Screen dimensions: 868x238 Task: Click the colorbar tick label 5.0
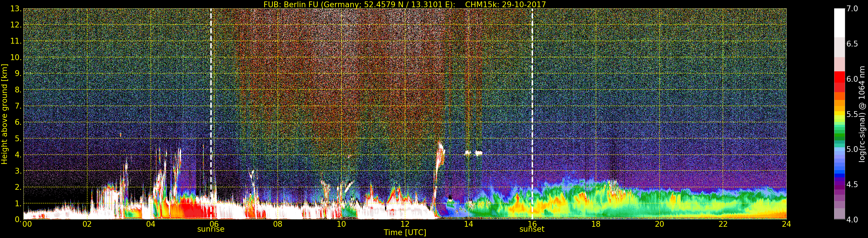click(852, 149)
